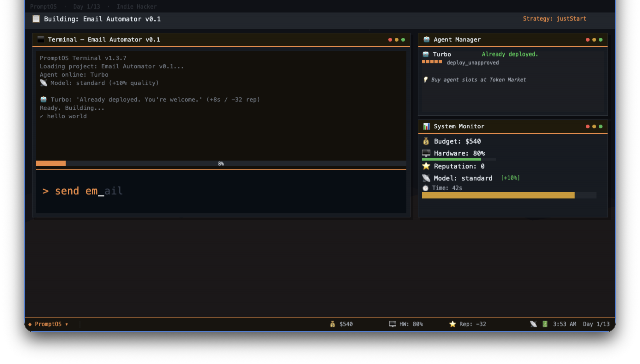Click the System Monitor chart icon
Viewport: 640px width, 364px height.
426,126
